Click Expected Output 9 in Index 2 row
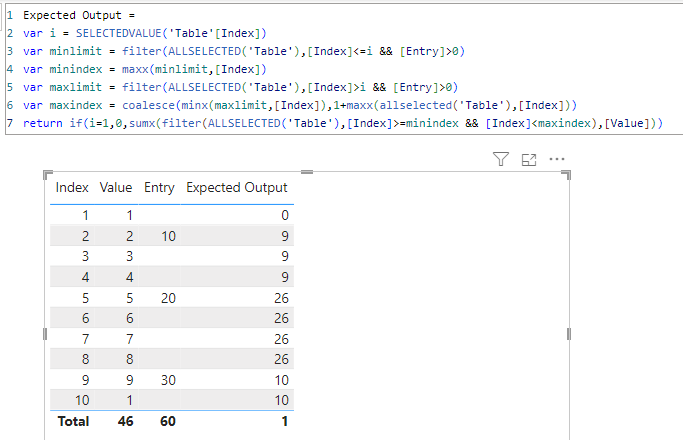The image size is (683, 440). click(285, 236)
